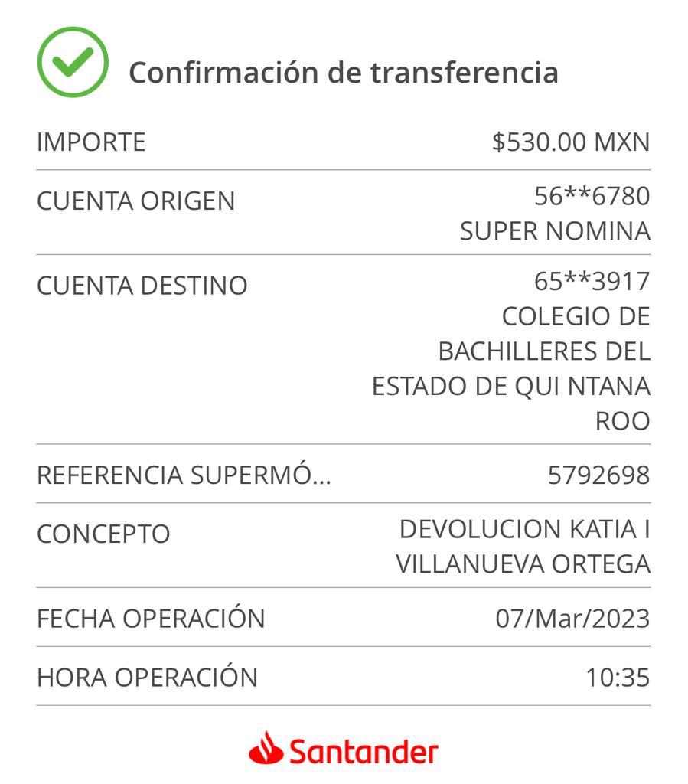The height and width of the screenshot is (784, 688).
Task: Select origin account number 56**6780
Action: pyautogui.click(x=592, y=196)
